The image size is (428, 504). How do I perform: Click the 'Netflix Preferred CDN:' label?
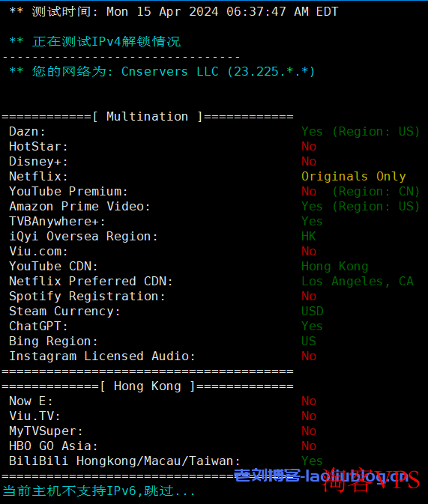[x=91, y=281]
